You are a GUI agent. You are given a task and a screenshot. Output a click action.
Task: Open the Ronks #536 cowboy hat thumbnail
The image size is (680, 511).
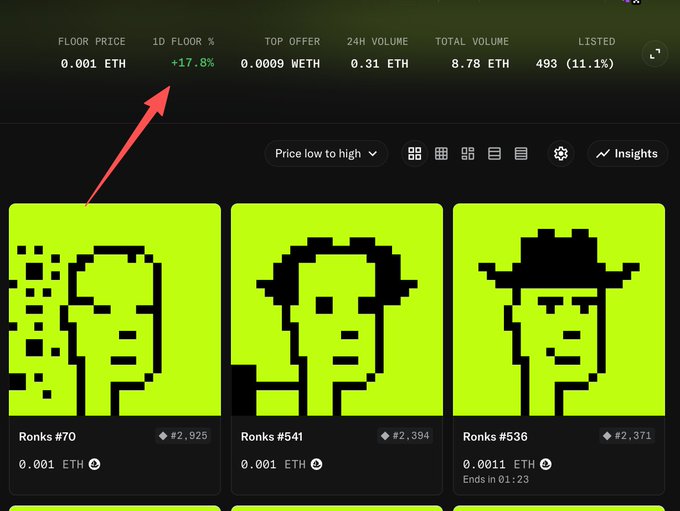[x=559, y=309]
